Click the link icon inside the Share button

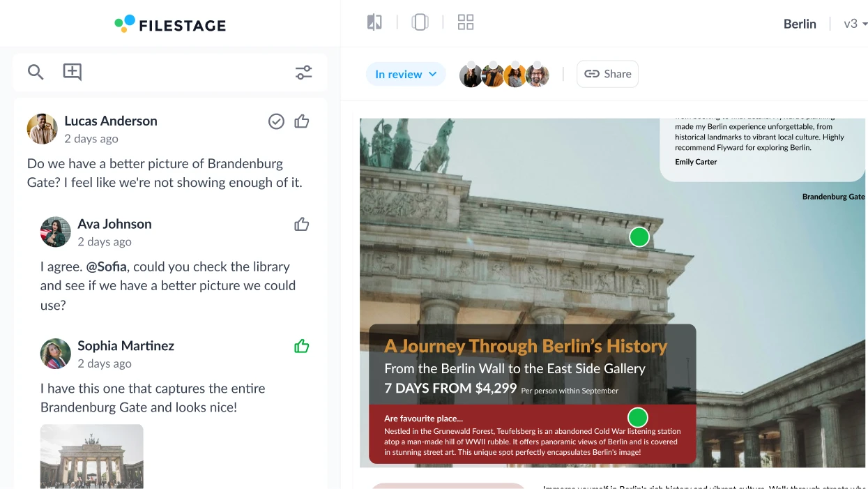click(591, 73)
